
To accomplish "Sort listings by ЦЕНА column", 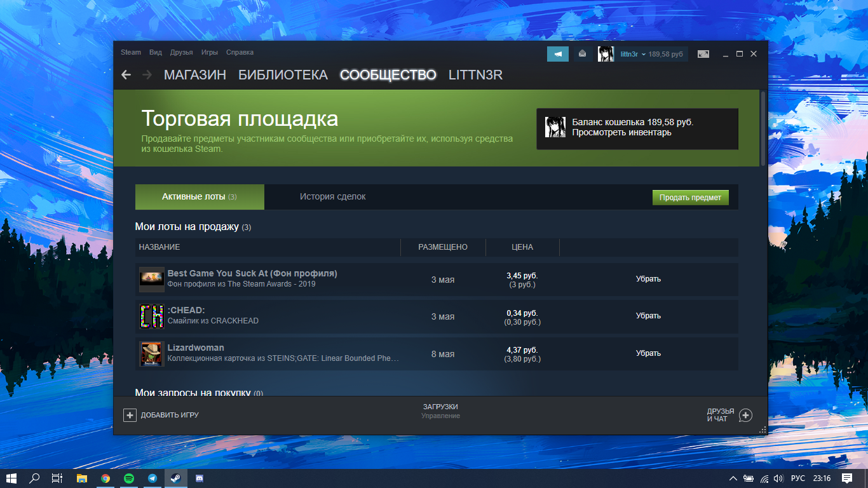I will (x=522, y=247).
